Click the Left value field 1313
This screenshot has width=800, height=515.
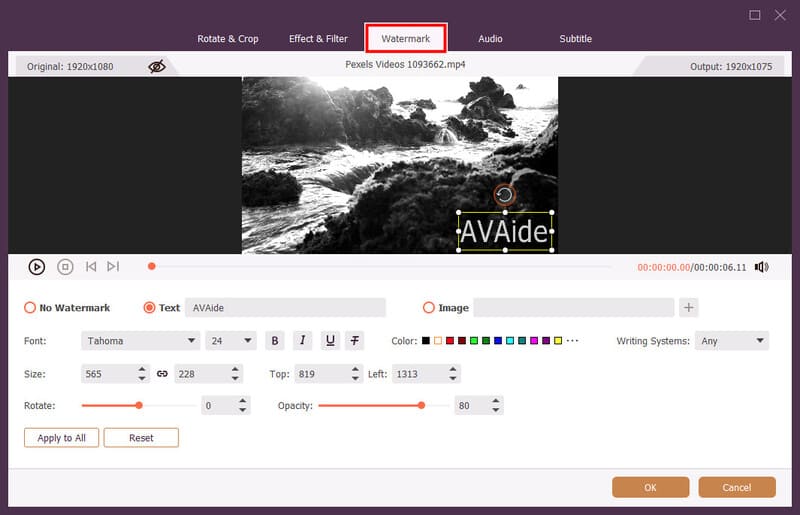click(419, 374)
